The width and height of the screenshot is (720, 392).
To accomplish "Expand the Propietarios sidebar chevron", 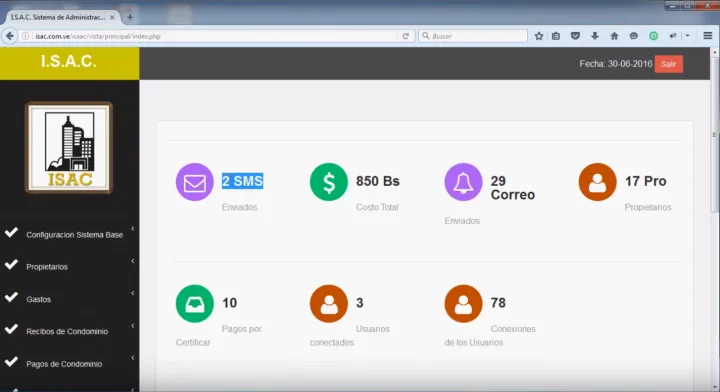I will [133, 261].
